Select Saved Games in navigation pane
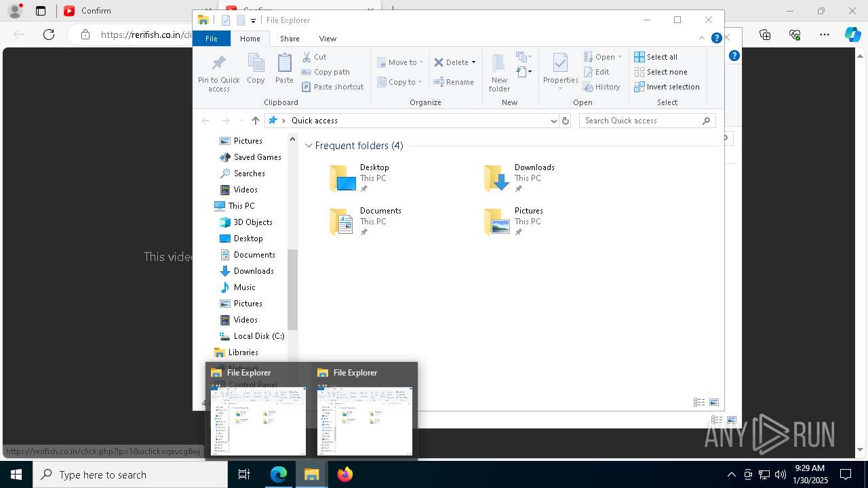The width and height of the screenshot is (868, 488). tap(250, 157)
